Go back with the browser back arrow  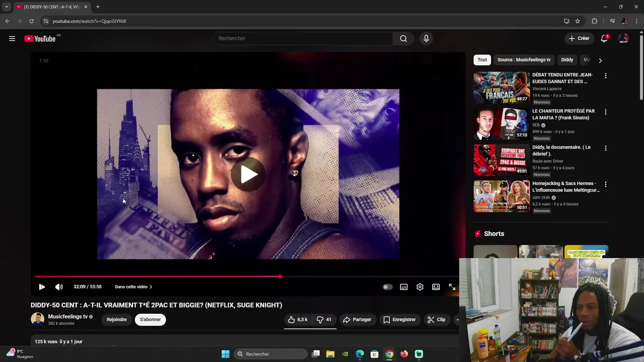pos(7,21)
